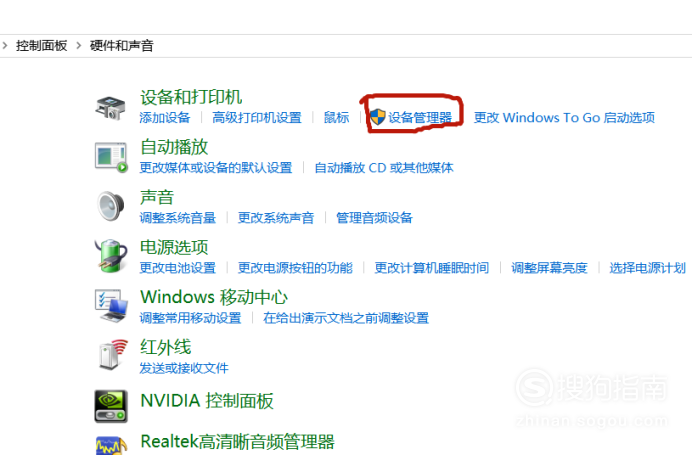Screen dimensions: 692x455
Task: Open 设备管理器 link
Action: (420, 118)
